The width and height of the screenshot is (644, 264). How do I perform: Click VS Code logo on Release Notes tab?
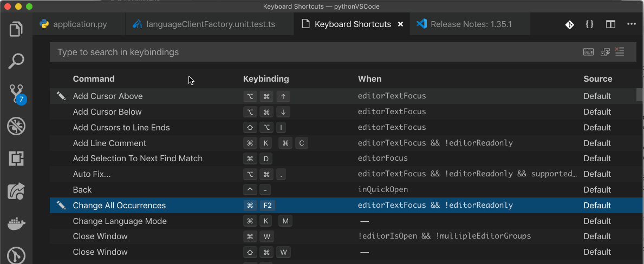pyautogui.click(x=422, y=24)
